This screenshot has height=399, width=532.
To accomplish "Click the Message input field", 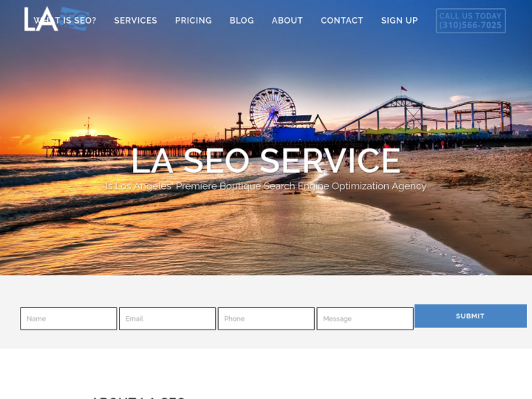I will (x=365, y=318).
